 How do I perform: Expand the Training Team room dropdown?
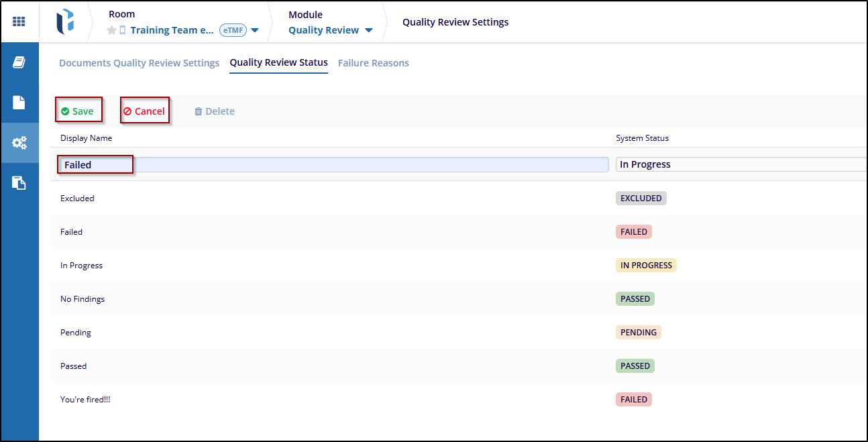pyautogui.click(x=255, y=30)
